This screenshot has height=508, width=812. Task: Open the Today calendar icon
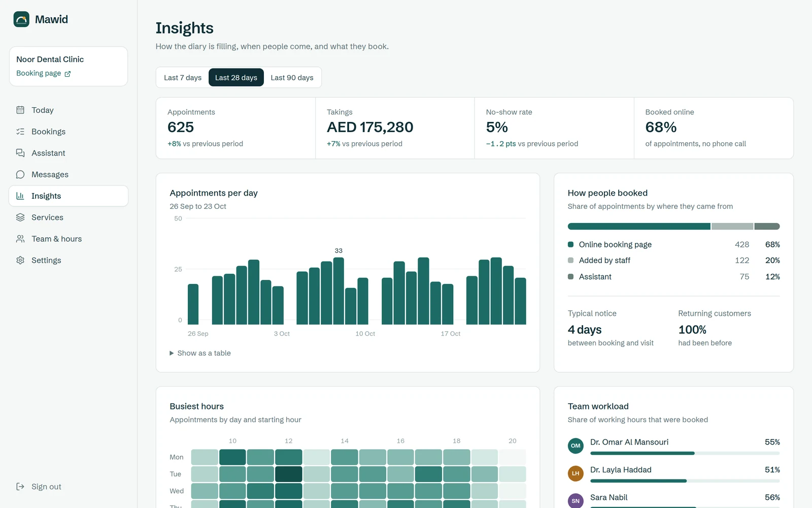pyautogui.click(x=20, y=110)
